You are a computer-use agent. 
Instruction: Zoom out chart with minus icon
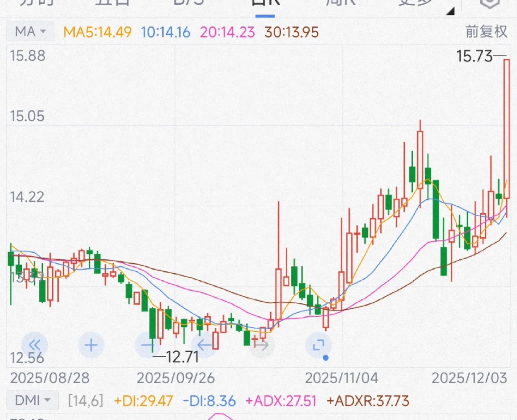[x=148, y=345]
